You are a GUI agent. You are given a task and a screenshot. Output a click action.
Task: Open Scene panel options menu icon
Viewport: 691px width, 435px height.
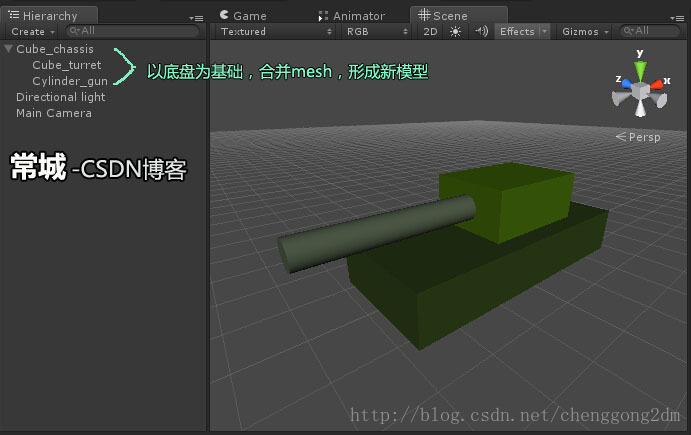(677, 18)
